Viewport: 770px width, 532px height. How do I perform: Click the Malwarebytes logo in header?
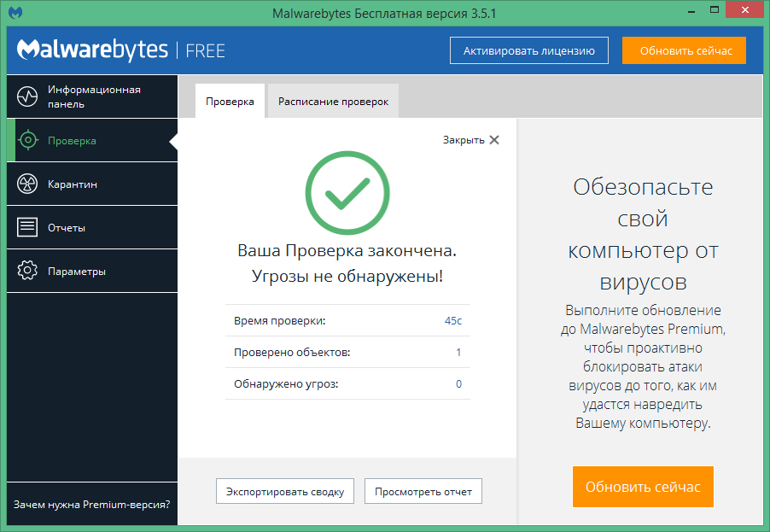(x=92, y=50)
